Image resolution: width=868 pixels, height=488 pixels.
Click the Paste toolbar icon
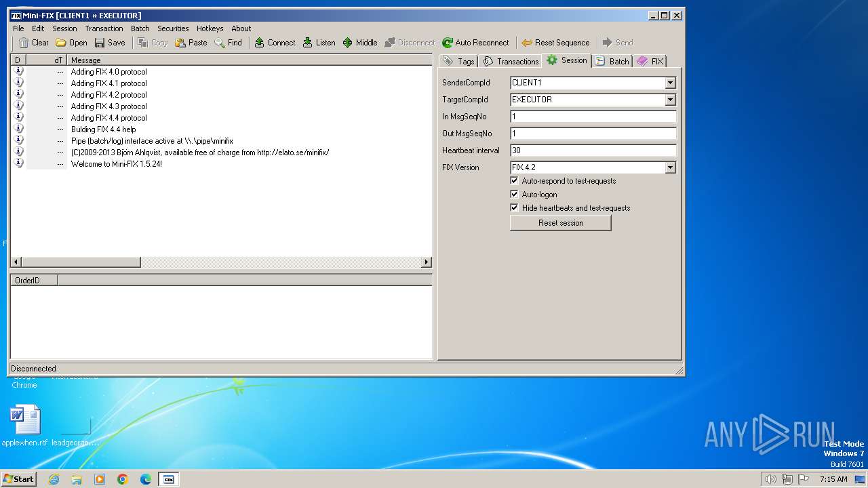180,43
